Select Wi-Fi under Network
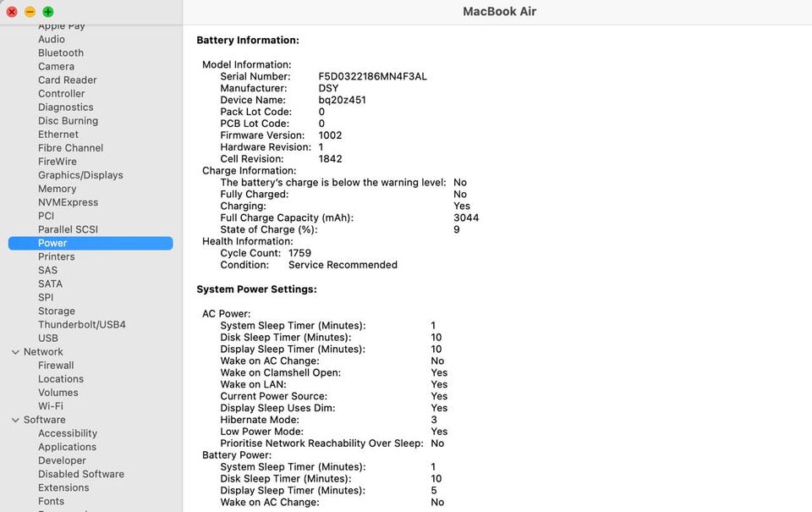The height and width of the screenshot is (512, 812). tap(50, 405)
